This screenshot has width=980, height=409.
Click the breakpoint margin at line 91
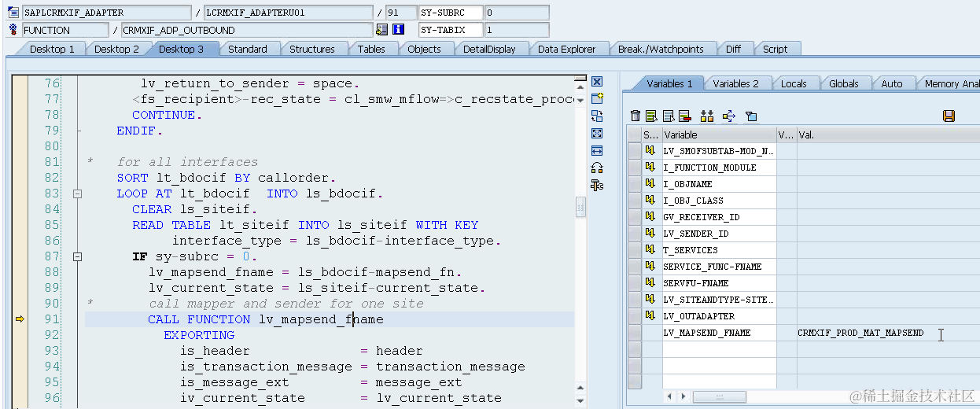(x=20, y=319)
